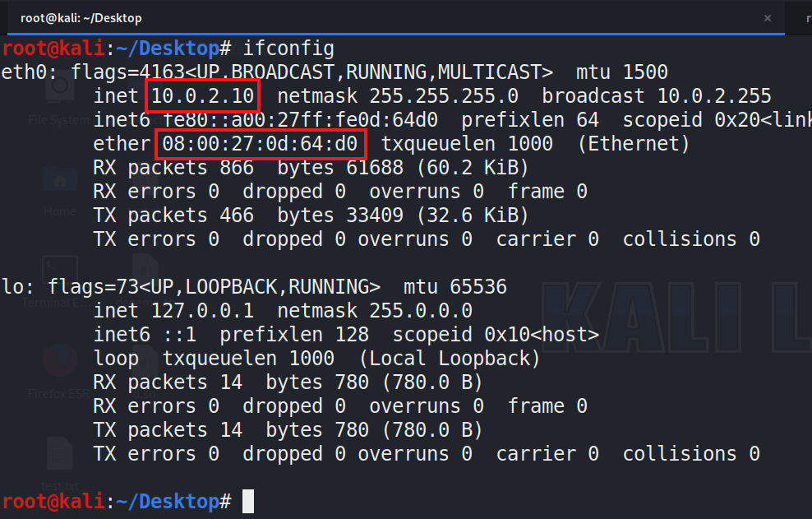Viewport: 812px width, 519px height.
Task: Click the (Ethernet) label text
Action: 634,145
